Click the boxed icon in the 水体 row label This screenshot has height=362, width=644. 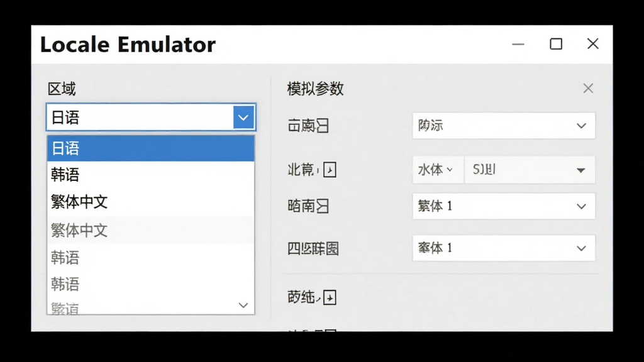[x=330, y=170]
